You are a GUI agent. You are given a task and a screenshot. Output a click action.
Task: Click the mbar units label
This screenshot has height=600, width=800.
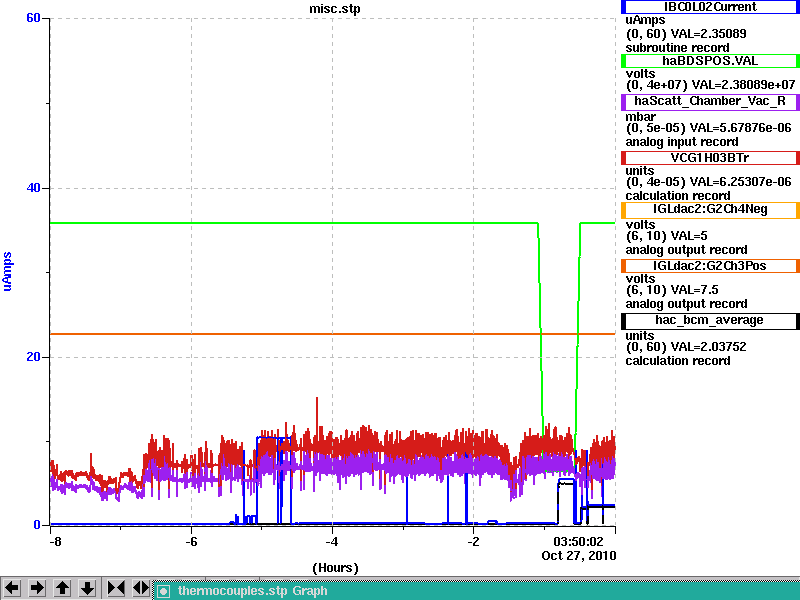[x=640, y=117]
